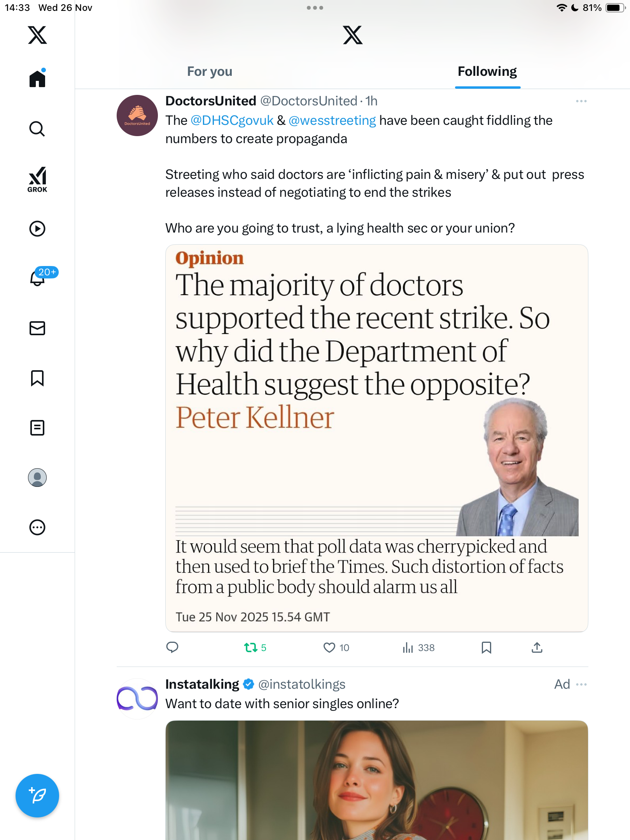Bookmark the DoctorsUnited post
The image size is (630, 840).
[486, 647]
